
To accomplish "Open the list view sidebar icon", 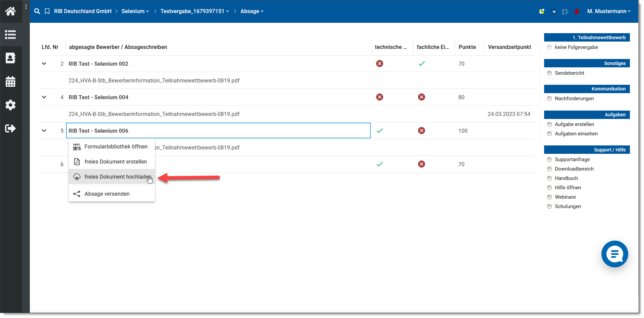I will (x=10, y=35).
